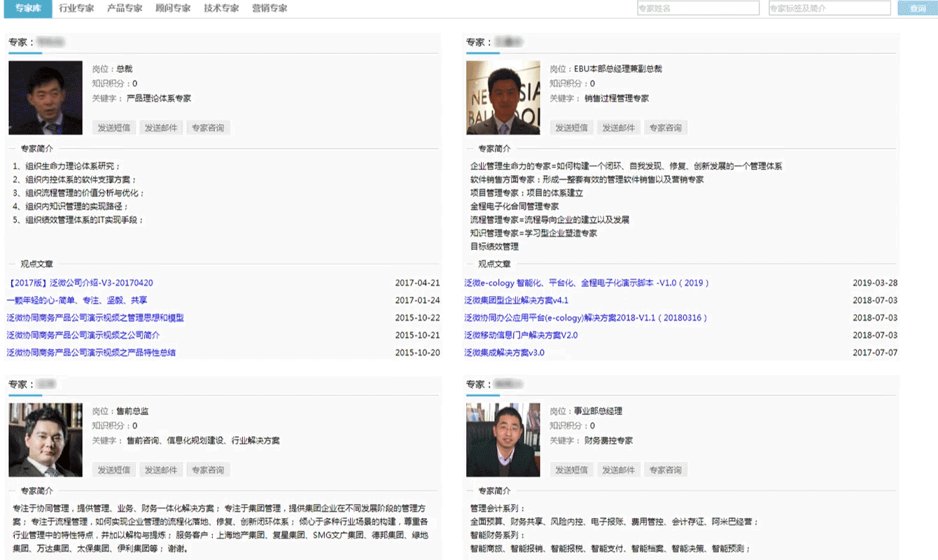The image size is (938, 560).
Task: Open article 泛微协同办公应用平台(e-cology)解决方案2018-V1.1
Action: pyautogui.click(x=586, y=318)
